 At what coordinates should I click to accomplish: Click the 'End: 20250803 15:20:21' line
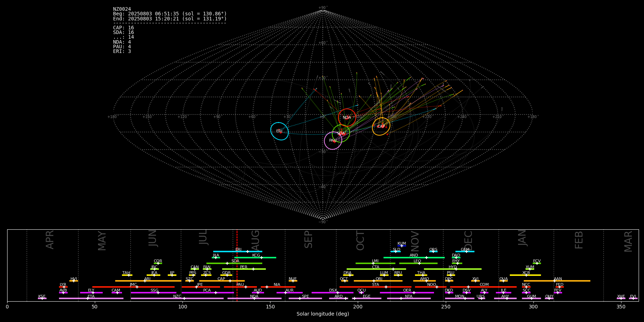coord(170,19)
